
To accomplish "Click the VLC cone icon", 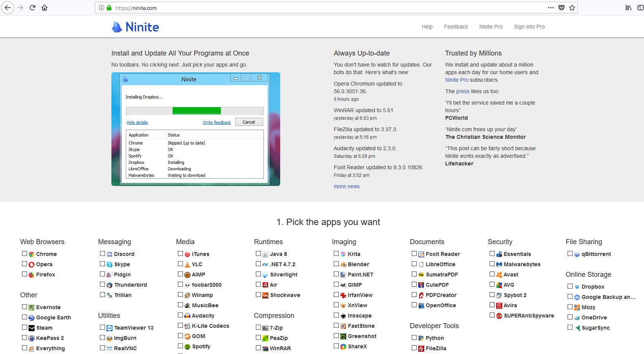I will pyautogui.click(x=187, y=264).
